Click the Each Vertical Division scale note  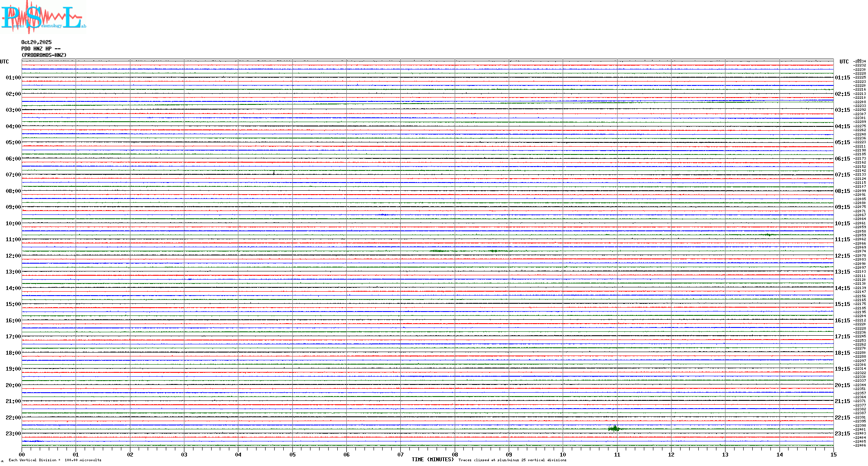[55, 460]
